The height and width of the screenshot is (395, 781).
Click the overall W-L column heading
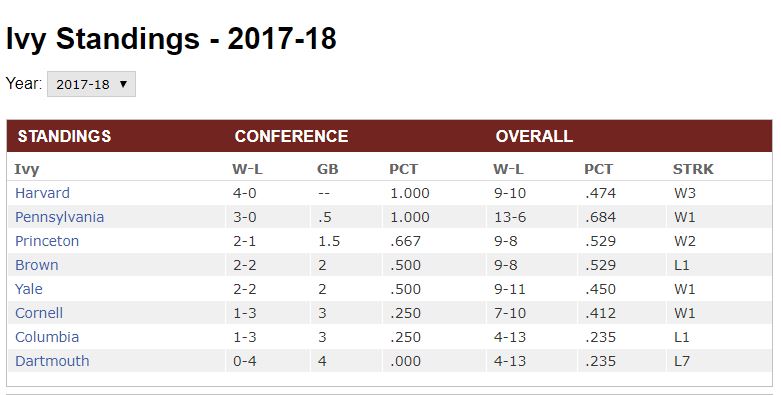[508, 169]
